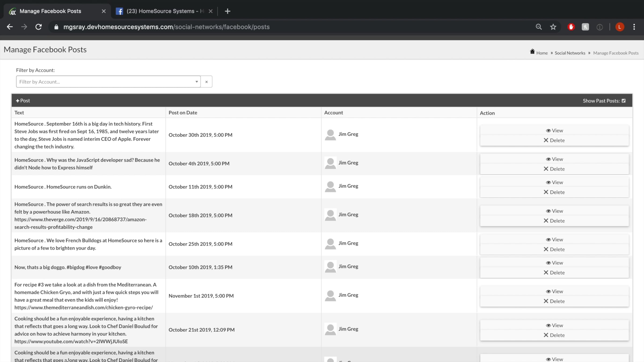Click the Filter by Account input field

(105, 82)
